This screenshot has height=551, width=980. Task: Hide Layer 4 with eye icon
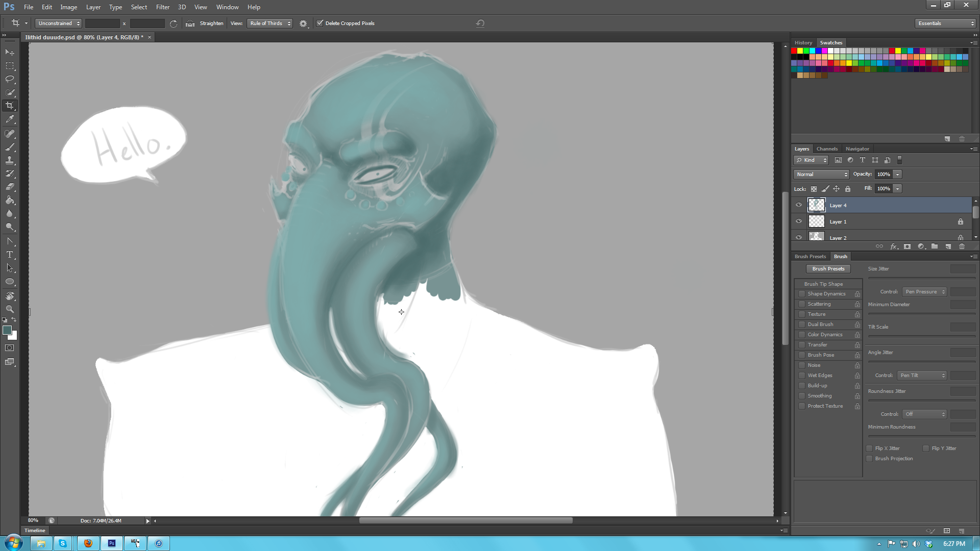click(799, 205)
